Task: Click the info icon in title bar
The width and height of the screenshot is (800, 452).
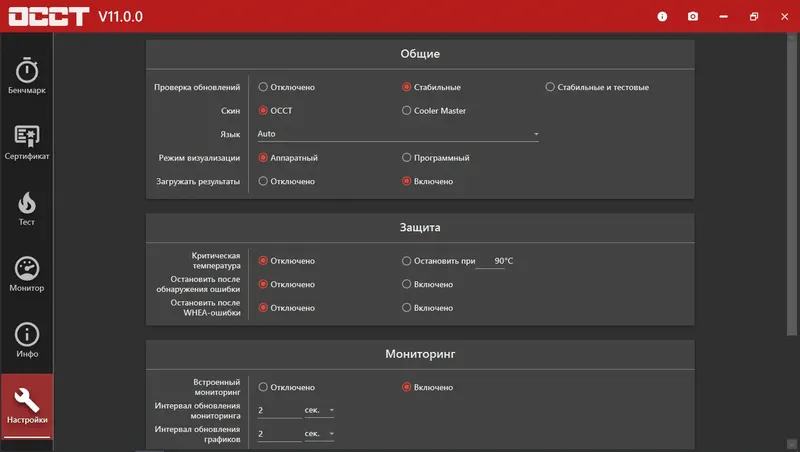Action: click(x=662, y=16)
